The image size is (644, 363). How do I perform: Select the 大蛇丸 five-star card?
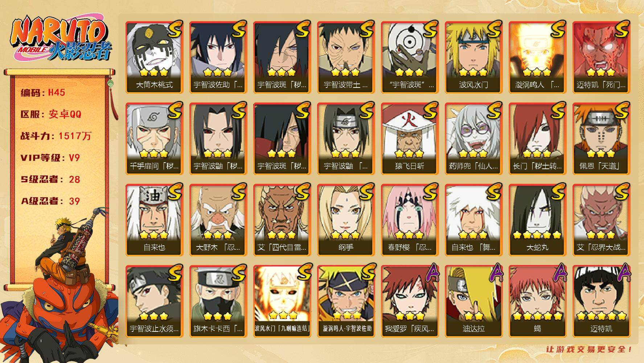[537, 220]
